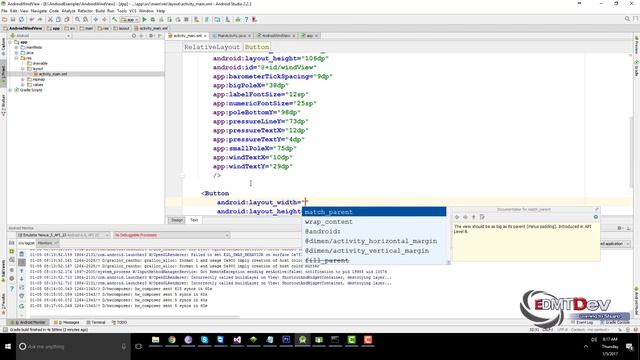Viewport: 640px width, 360px height.
Task: Click documentation popup edit source icon
Action: coord(482,217)
